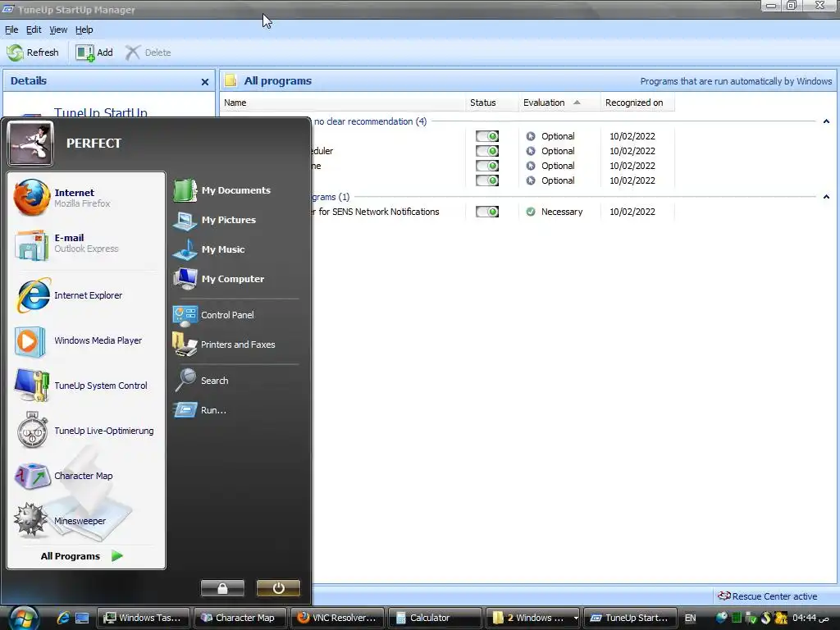Open My Pictures folder
840x630 pixels.
[x=235, y=220]
